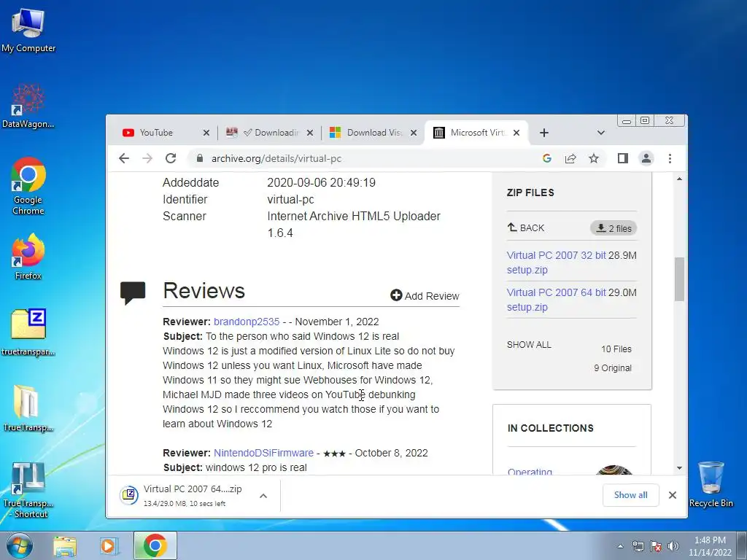Open Chrome three-dot menu

click(670, 158)
